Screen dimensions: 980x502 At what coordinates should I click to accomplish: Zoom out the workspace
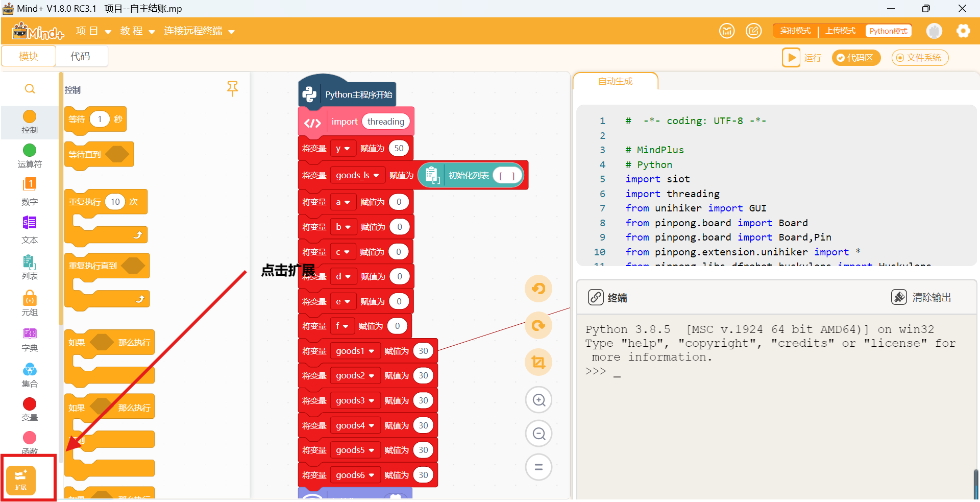click(538, 434)
